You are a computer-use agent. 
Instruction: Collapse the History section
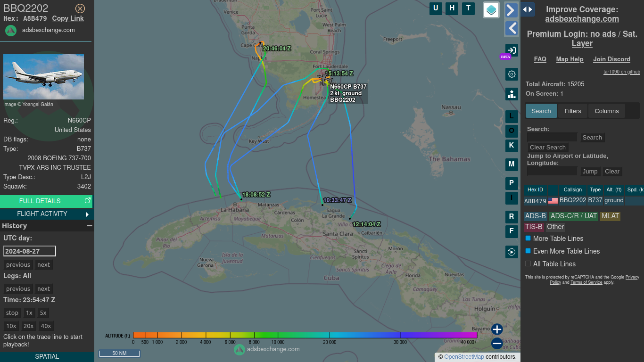click(89, 226)
